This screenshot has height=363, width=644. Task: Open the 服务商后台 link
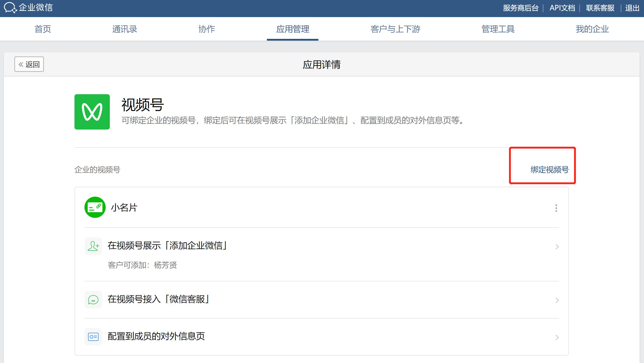pos(520,8)
